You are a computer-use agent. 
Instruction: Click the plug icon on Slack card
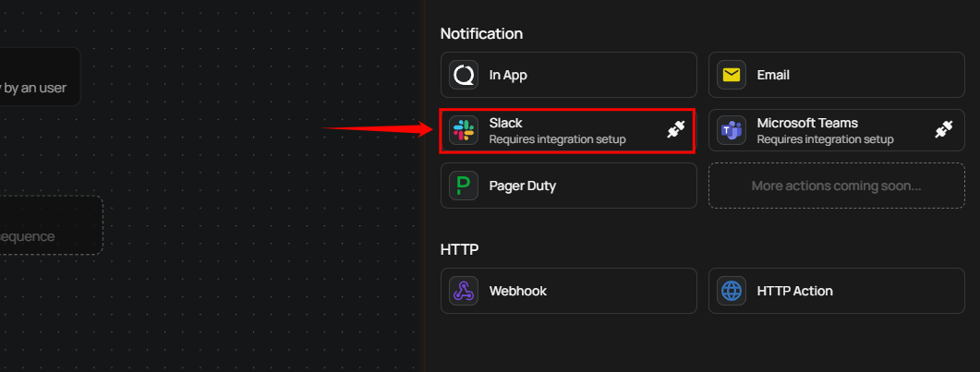click(x=675, y=130)
